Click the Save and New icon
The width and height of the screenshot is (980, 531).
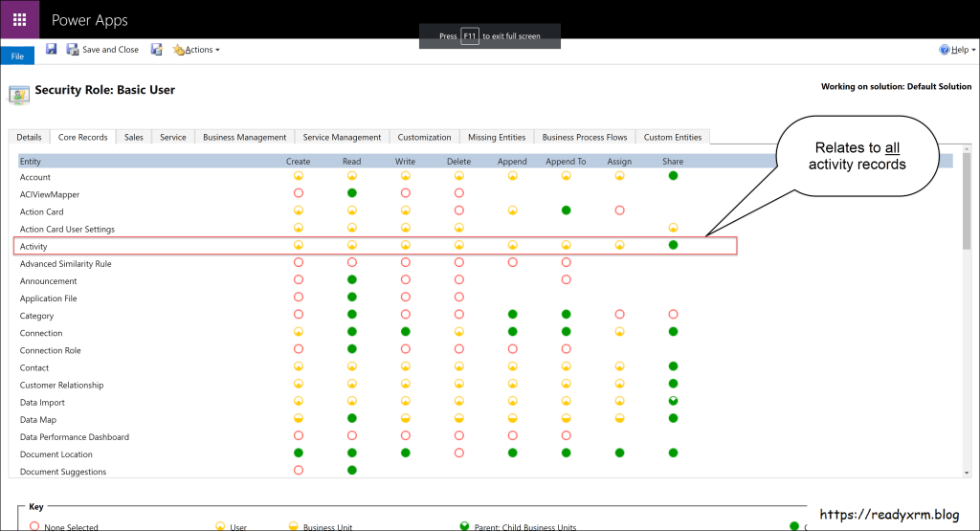(x=157, y=49)
